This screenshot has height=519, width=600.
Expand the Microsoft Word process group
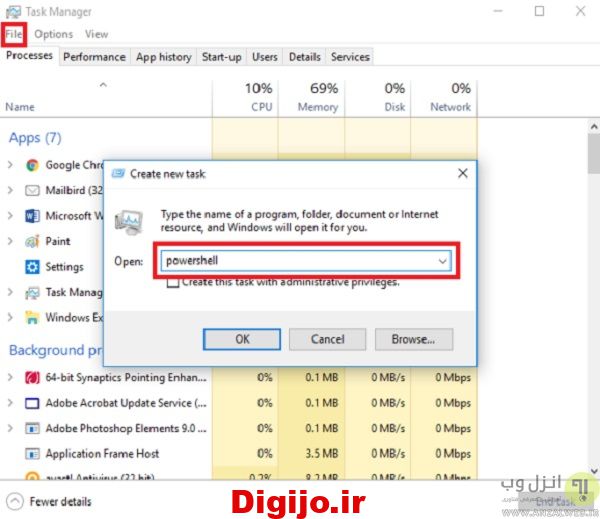(10, 216)
